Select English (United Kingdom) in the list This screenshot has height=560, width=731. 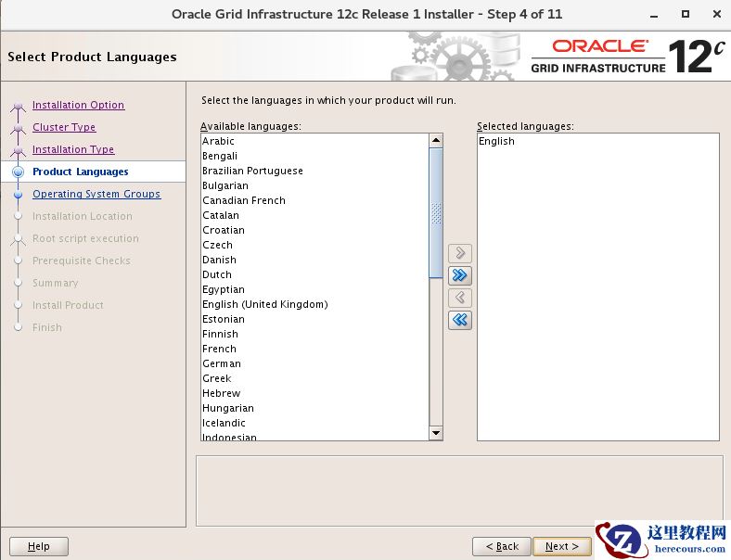pos(314,305)
